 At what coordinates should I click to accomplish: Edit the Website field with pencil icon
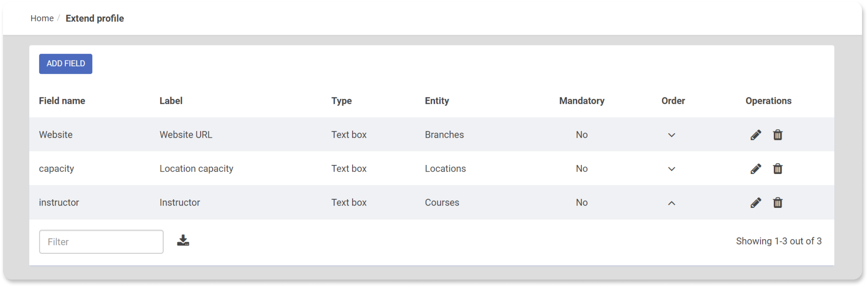[x=756, y=135]
